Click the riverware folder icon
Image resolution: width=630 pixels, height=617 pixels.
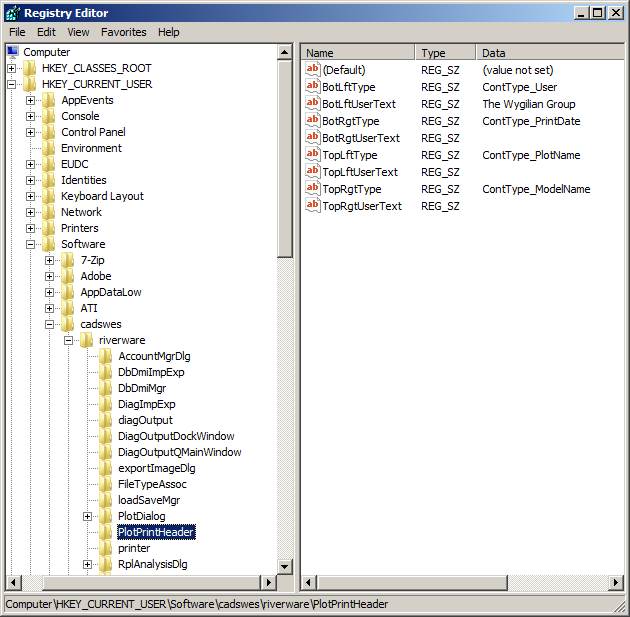tap(86, 340)
